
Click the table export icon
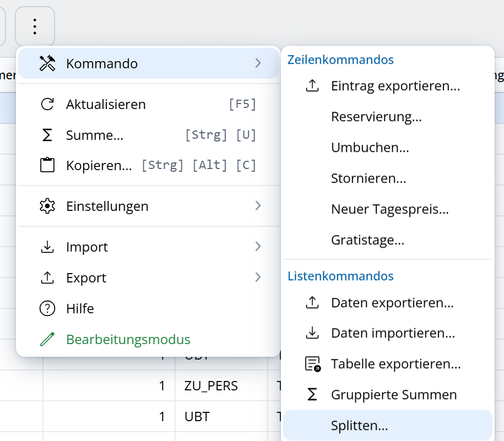[312, 364]
